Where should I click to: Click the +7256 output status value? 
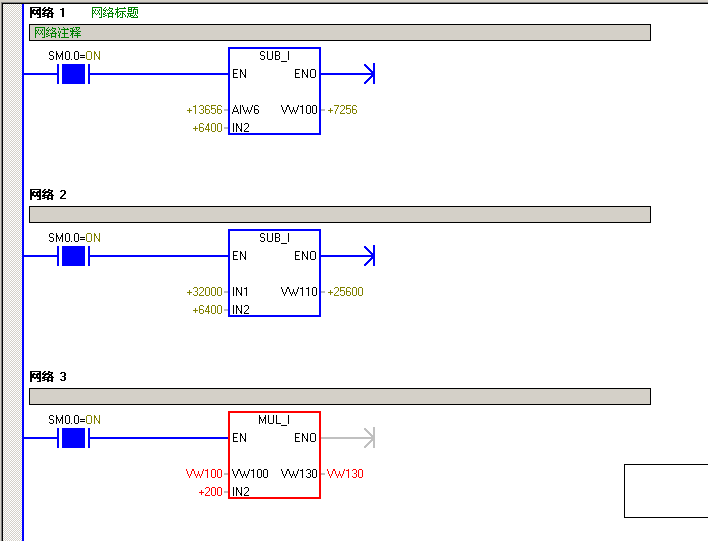click(342, 110)
